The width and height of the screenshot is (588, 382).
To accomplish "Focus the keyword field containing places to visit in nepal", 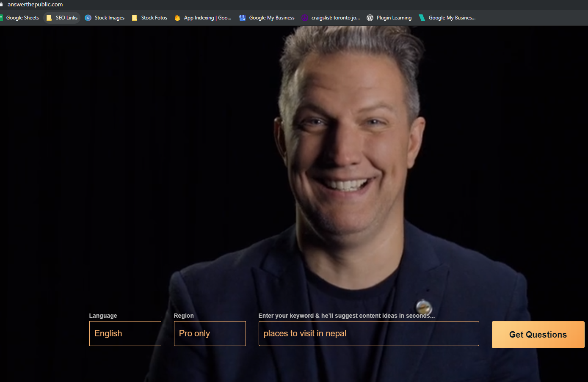I will click(x=368, y=333).
